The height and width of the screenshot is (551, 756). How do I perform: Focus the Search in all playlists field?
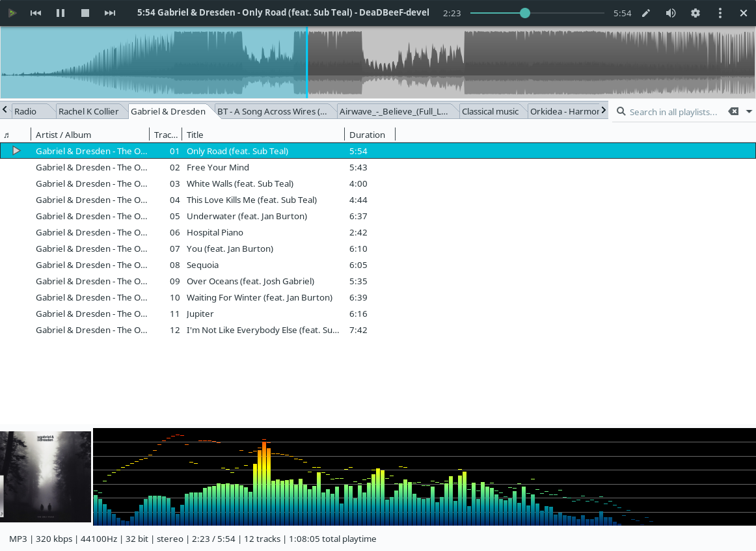point(673,112)
